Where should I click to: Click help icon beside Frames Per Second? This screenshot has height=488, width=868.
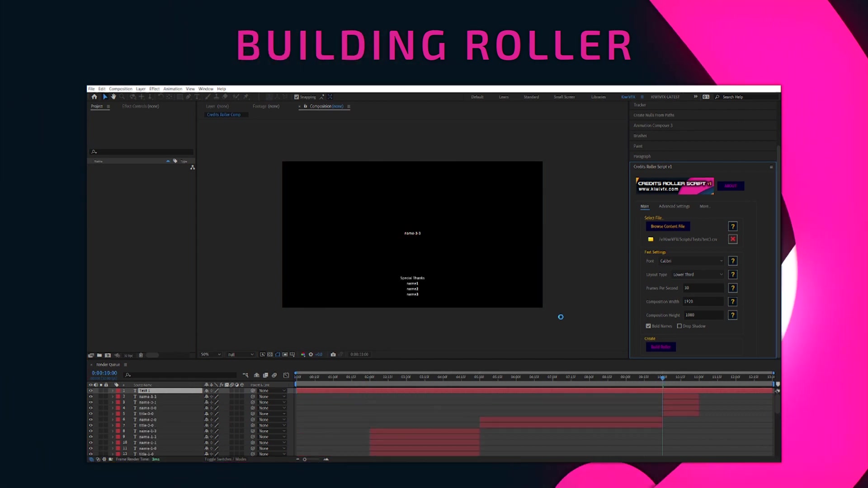pos(732,288)
